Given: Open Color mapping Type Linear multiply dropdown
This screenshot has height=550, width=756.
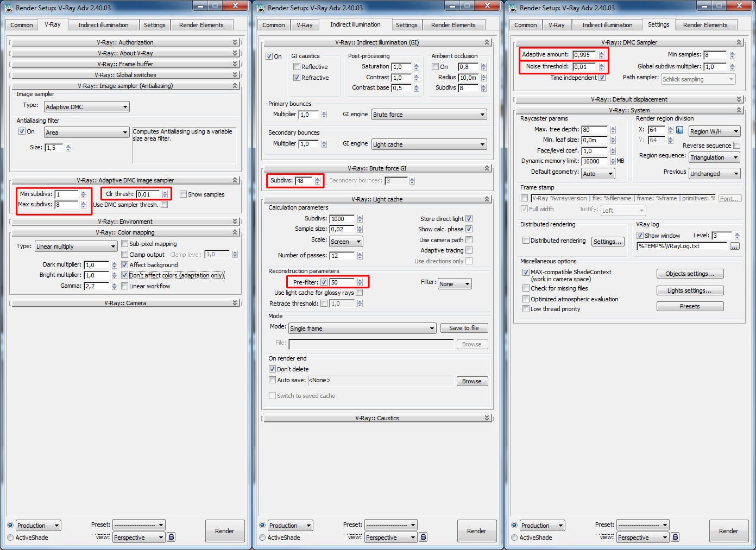Looking at the screenshot, I should point(76,246).
